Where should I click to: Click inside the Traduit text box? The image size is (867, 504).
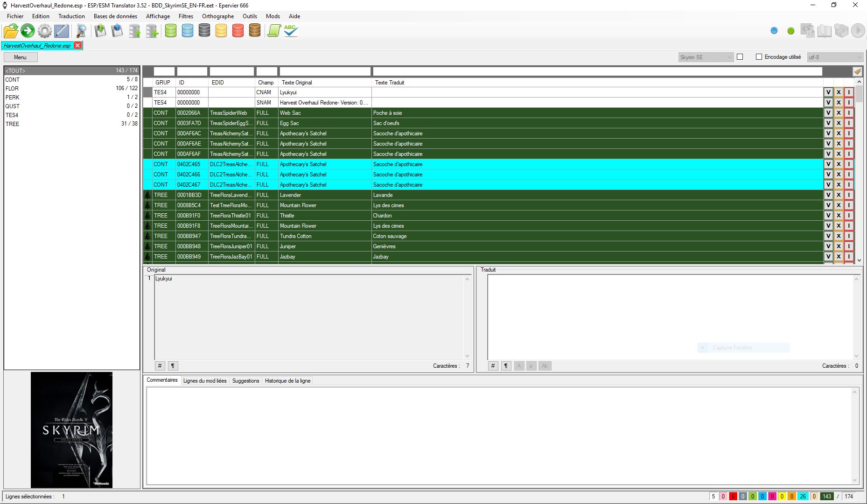671,317
